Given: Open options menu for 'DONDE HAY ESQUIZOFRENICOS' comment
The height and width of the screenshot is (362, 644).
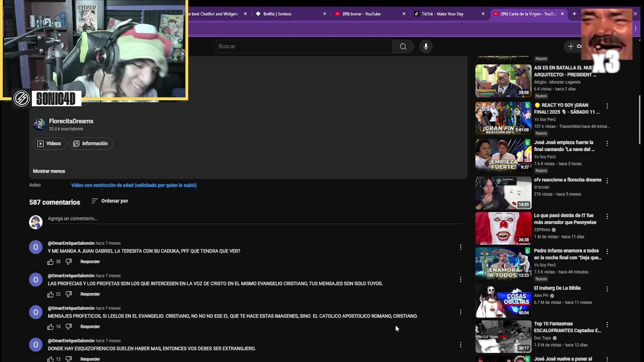Looking at the screenshot, I should pos(460,344).
